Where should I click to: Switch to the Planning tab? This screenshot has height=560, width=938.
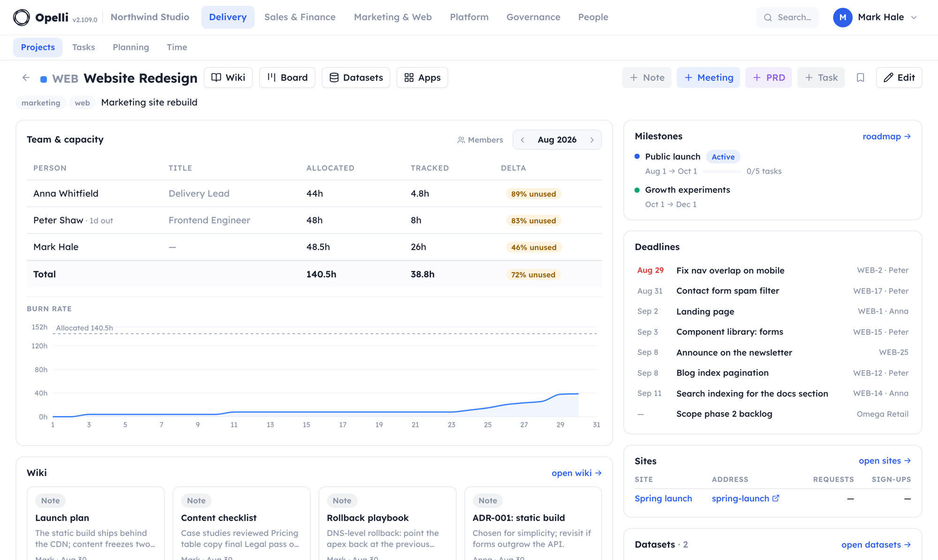131,47
